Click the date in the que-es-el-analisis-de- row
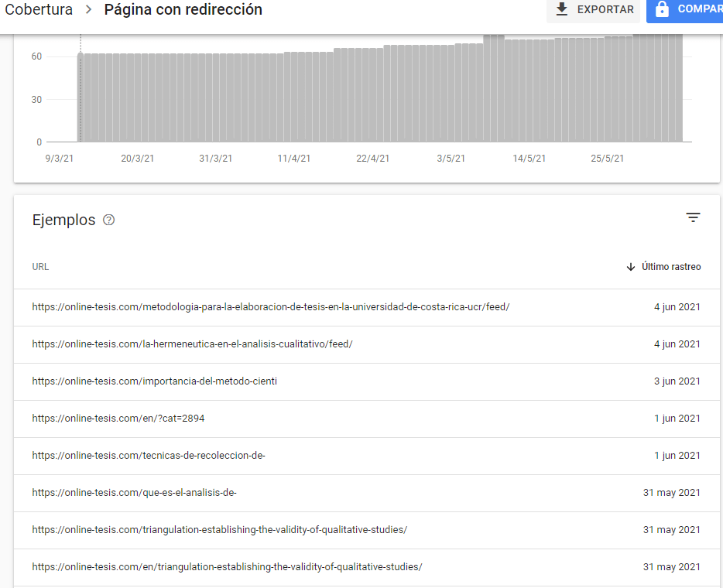 [x=671, y=493]
